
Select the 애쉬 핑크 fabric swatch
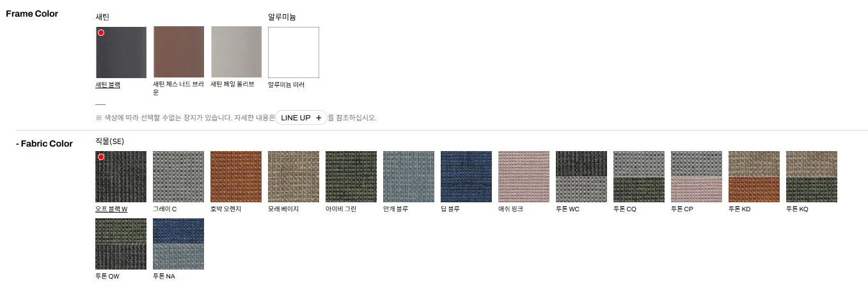pyautogui.click(x=524, y=177)
